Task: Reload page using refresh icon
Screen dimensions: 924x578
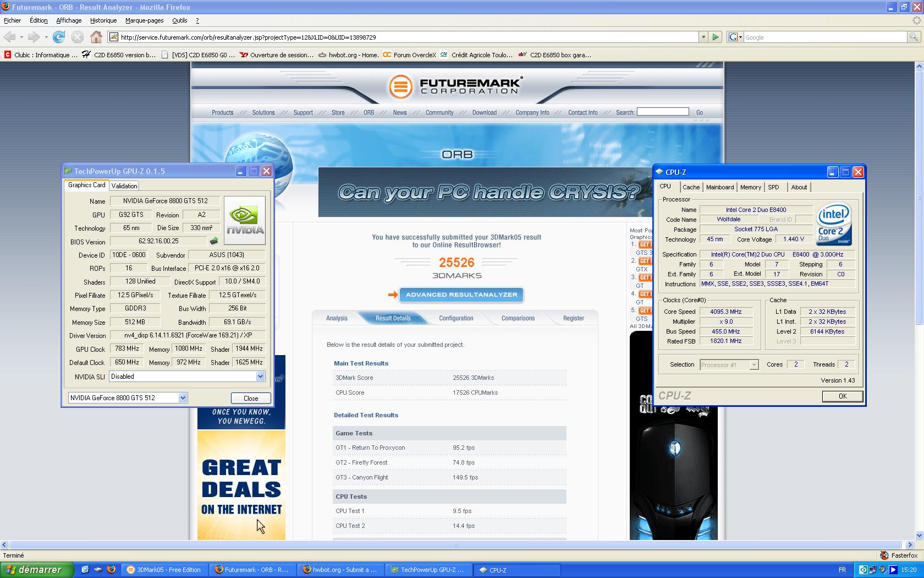Action: (x=59, y=37)
